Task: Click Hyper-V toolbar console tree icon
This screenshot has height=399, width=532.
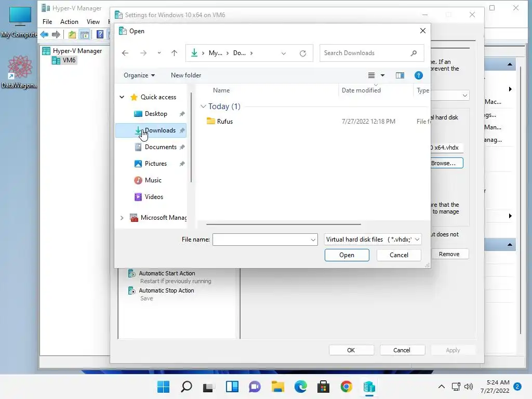Action: tap(85, 34)
